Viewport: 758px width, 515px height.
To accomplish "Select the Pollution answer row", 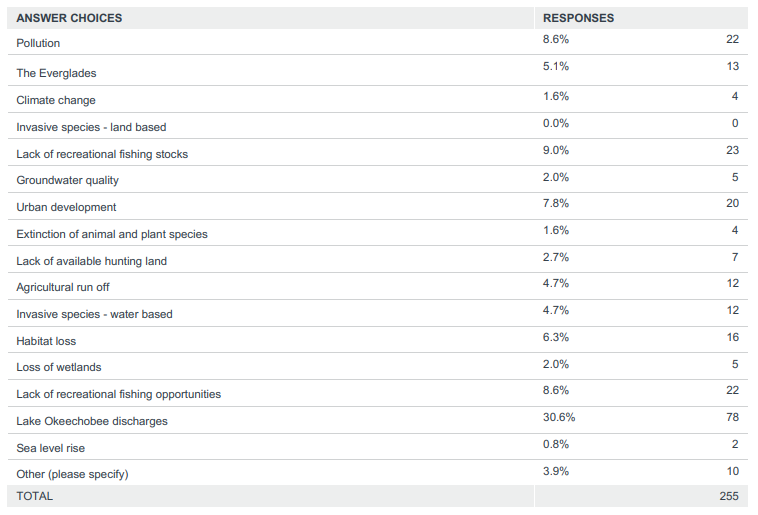I will 38,43.
